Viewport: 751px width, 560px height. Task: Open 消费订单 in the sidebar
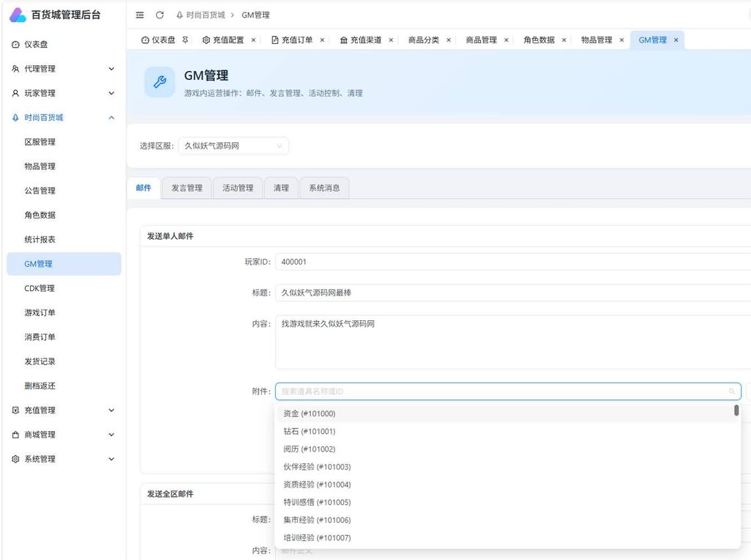(x=64, y=337)
